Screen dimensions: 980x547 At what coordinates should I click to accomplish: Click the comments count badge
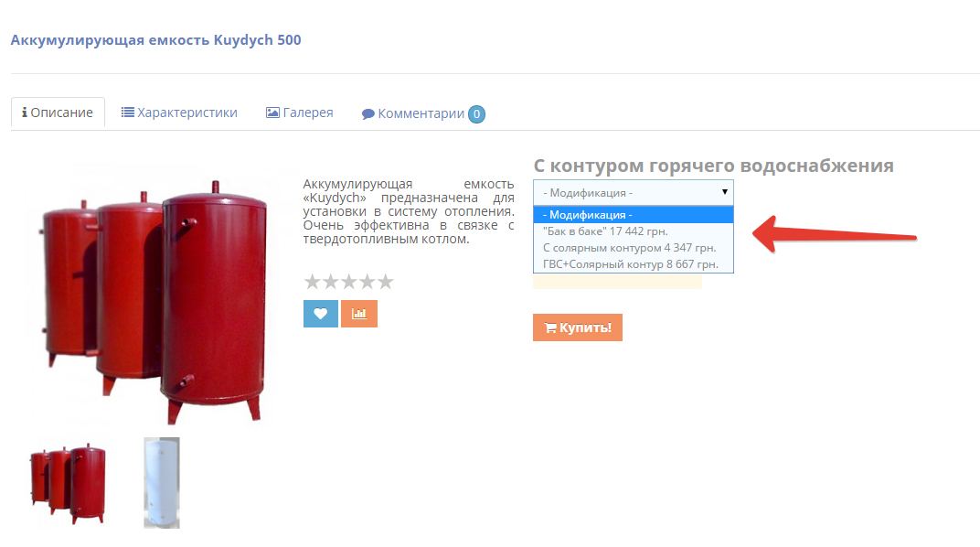click(x=476, y=113)
